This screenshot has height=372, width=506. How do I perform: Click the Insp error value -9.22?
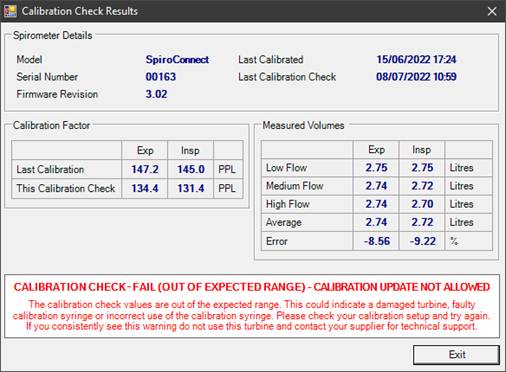(422, 241)
